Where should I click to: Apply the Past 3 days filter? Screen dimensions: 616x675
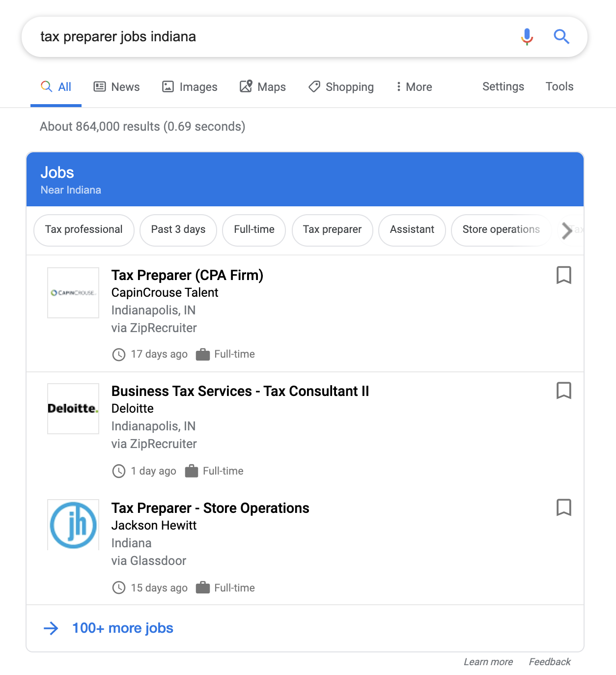[x=178, y=230]
